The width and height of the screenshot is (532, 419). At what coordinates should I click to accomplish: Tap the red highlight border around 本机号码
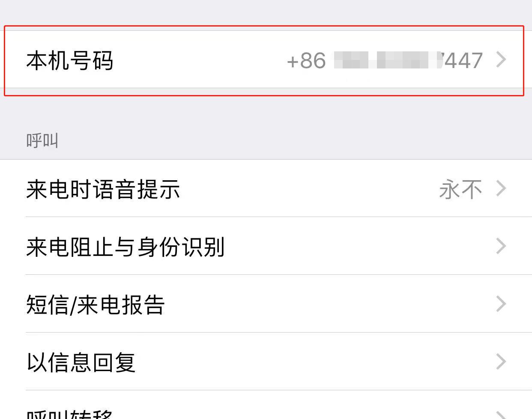[x=264, y=27]
